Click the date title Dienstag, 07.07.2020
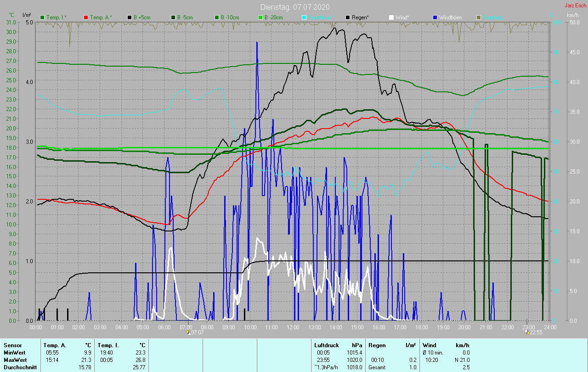 pyautogui.click(x=294, y=7)
